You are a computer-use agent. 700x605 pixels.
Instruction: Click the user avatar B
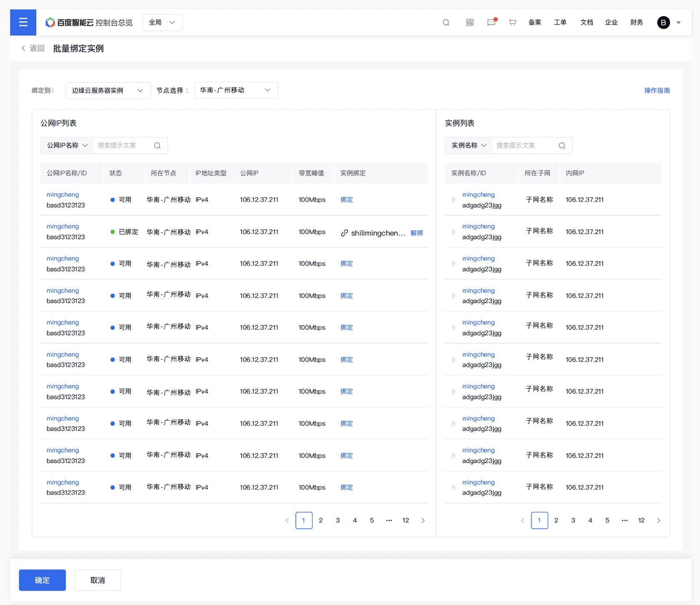tap(663, 22)
